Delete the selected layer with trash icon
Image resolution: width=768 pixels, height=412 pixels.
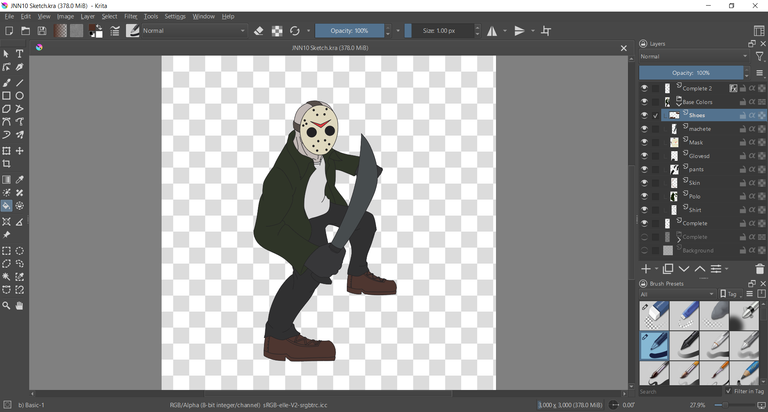(760, 268)
